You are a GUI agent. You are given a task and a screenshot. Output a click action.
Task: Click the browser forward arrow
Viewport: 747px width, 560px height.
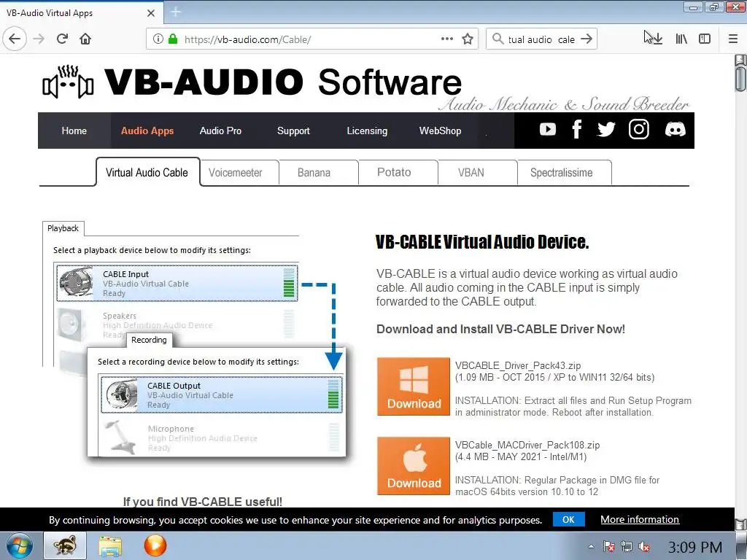click(39, 39)
